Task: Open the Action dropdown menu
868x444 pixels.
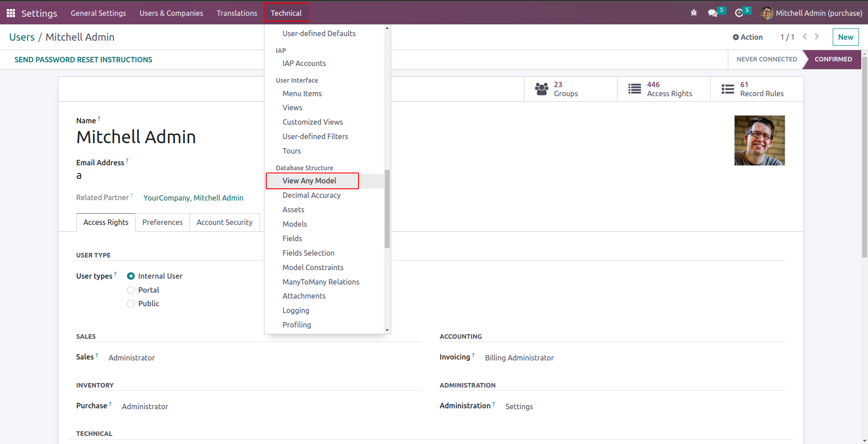Action: pyautogui.click(x=748, y=37)
